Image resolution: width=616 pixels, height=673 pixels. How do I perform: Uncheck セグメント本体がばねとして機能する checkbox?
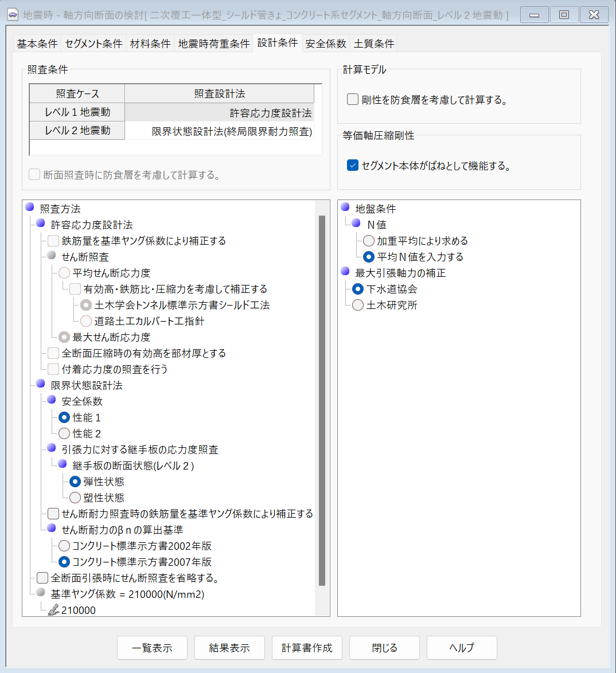pyautogui.click(x=353, y=166)
